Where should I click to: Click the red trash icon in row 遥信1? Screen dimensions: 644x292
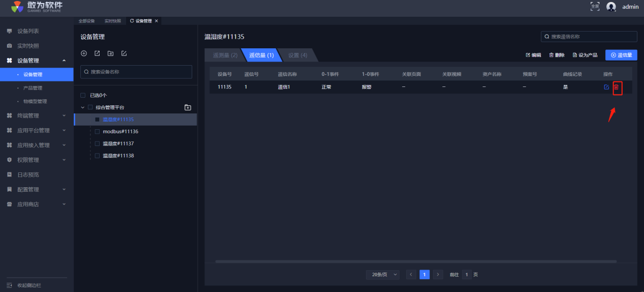tap(617, 87)
